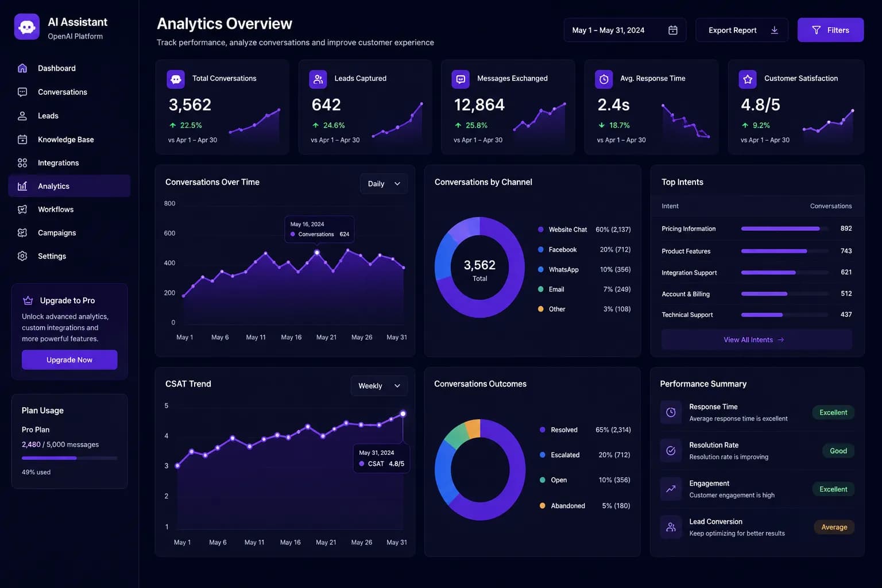
Task: Click the Workflows icon in sidebar
Action: point(22,210)
